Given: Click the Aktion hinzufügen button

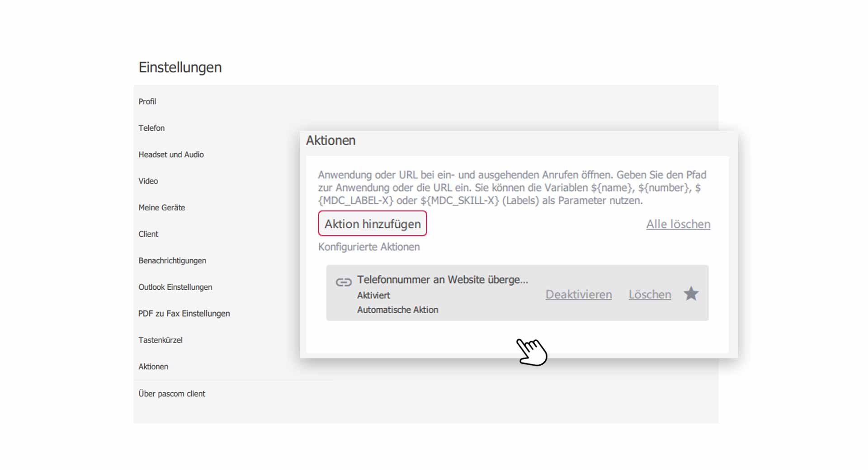Looking at the screenshot, I should point(373,223).
